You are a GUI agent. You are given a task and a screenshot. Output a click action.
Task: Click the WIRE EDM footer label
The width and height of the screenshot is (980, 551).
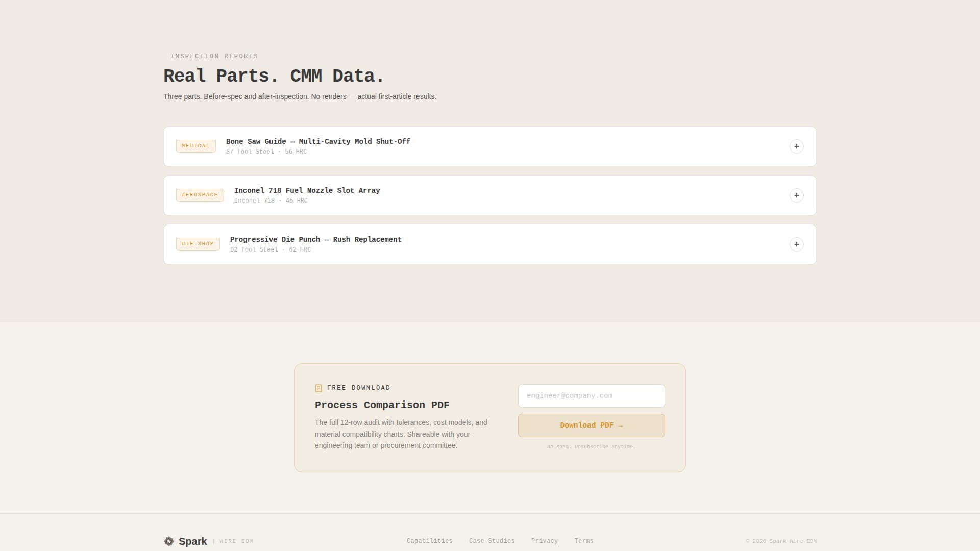[236, 541]
